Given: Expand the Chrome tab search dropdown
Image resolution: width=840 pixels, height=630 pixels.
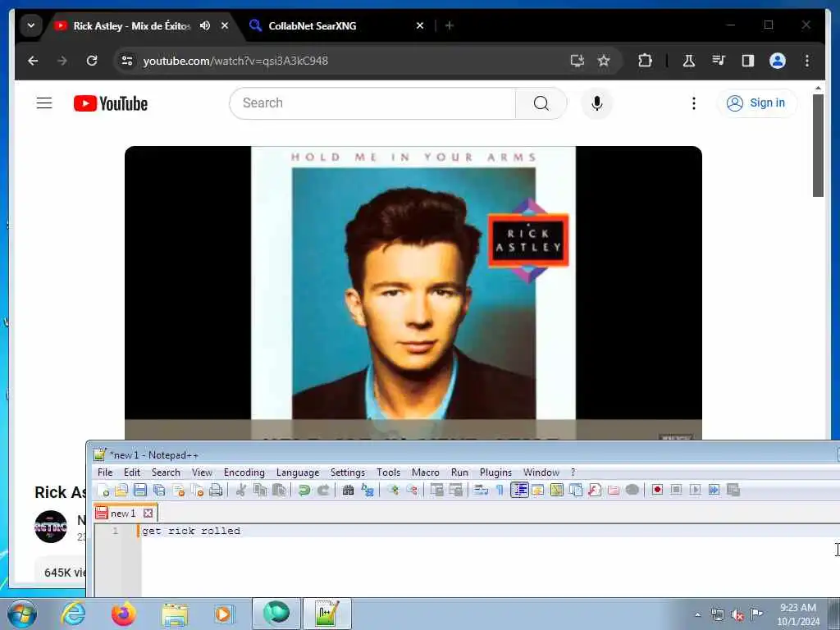Looking at the screenshot, I should [31, 25].
